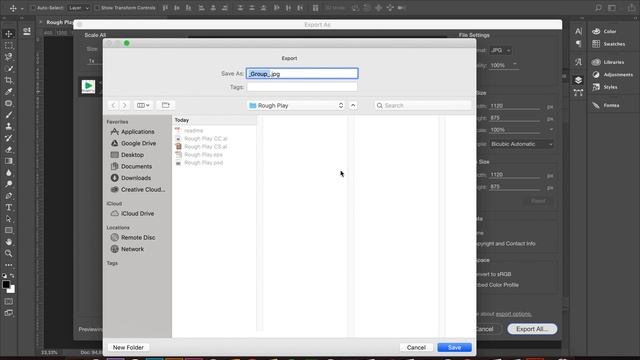
Task: Click Cancel in the Export dialog
Action: 416,347
